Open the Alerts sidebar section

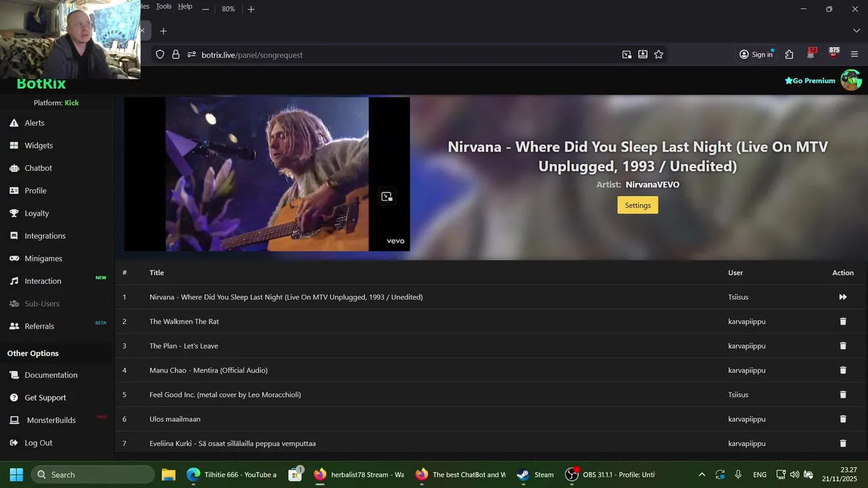click(x=34, y=123)
